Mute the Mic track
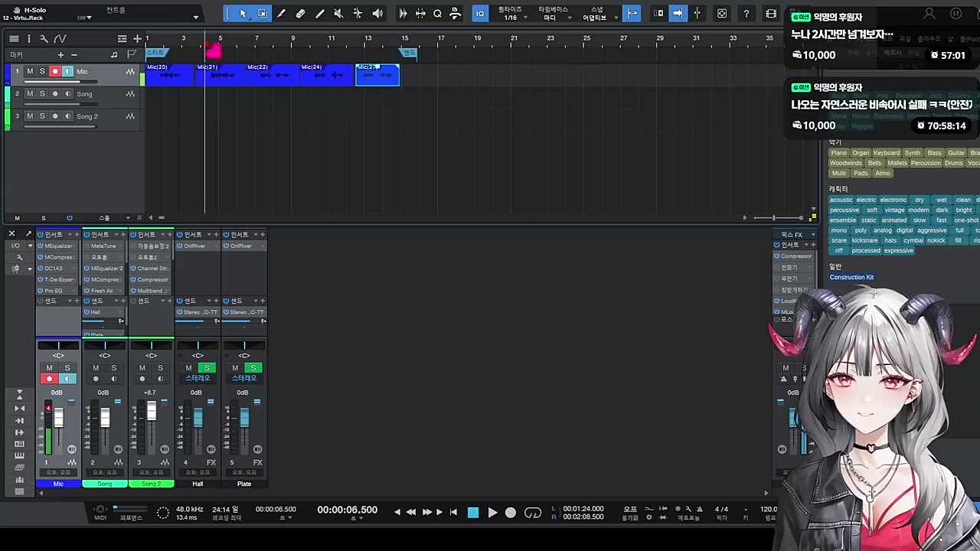Image resolution: width=980 pixels, height=551 pixels. click(x=30, y=71)
